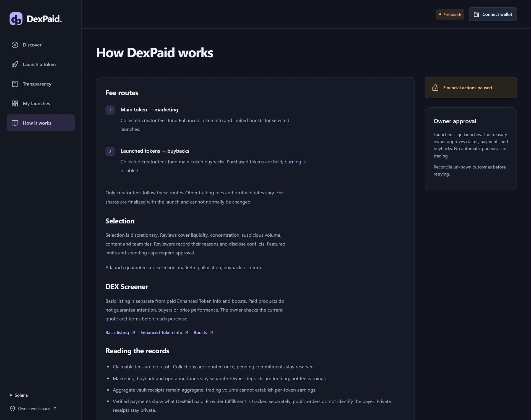This screenshot has width=531, height=420.
Task: Click the Pre-launch status badge
Action: point(450,14)
